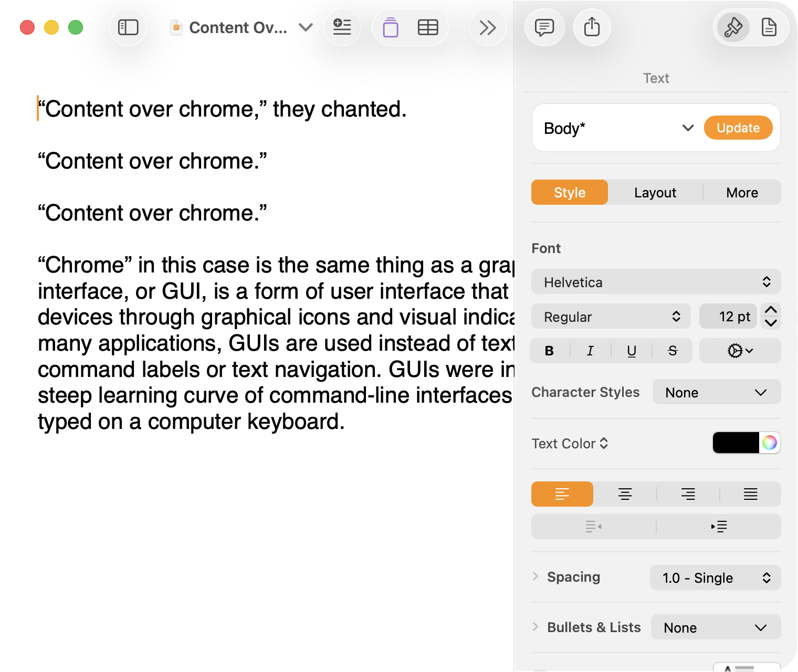798x672 pixels.
Task: Apply italic styling
Action: click(x=590, y=351)
